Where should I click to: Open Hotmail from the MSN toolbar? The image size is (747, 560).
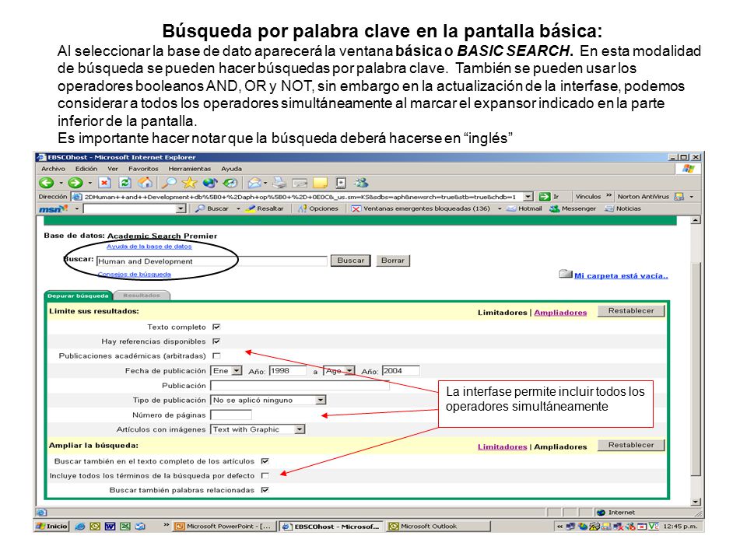524,208
